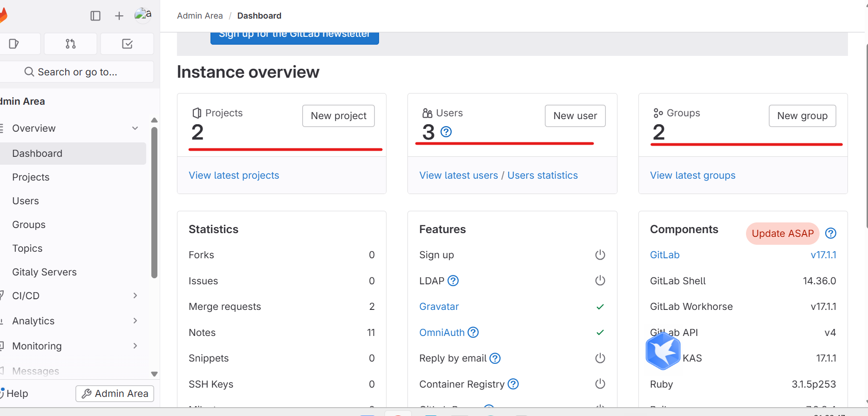This screenshot has width=868, height=416.
Task: Open Messages in the sidebar
Action: tap(73, 371)
